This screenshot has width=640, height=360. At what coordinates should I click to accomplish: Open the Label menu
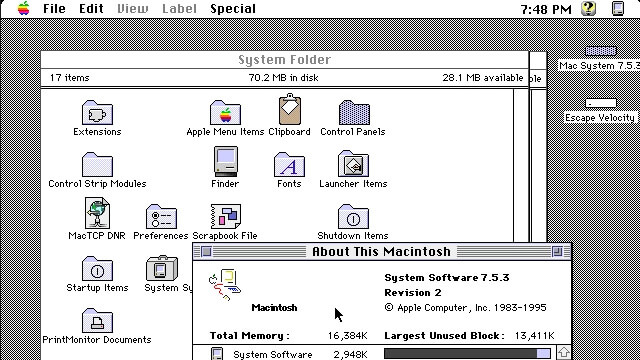(179, 9)
